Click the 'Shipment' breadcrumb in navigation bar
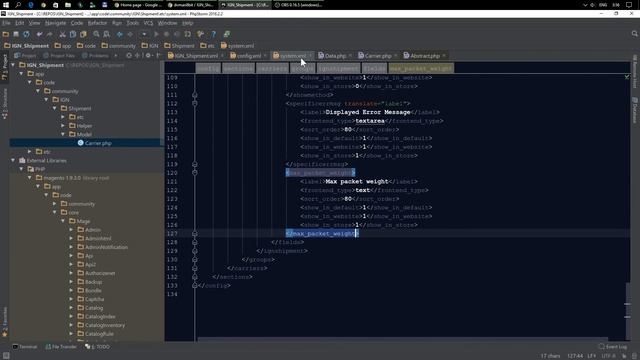This screenshot has width=640, height=360. click(x=180, y=46)
